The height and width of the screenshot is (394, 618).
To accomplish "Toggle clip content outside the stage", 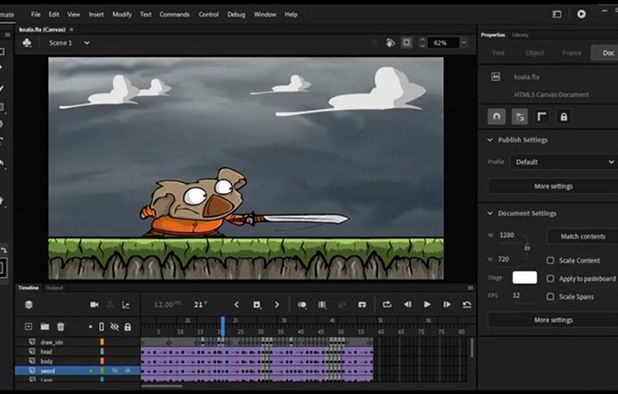I will (406, 43).
